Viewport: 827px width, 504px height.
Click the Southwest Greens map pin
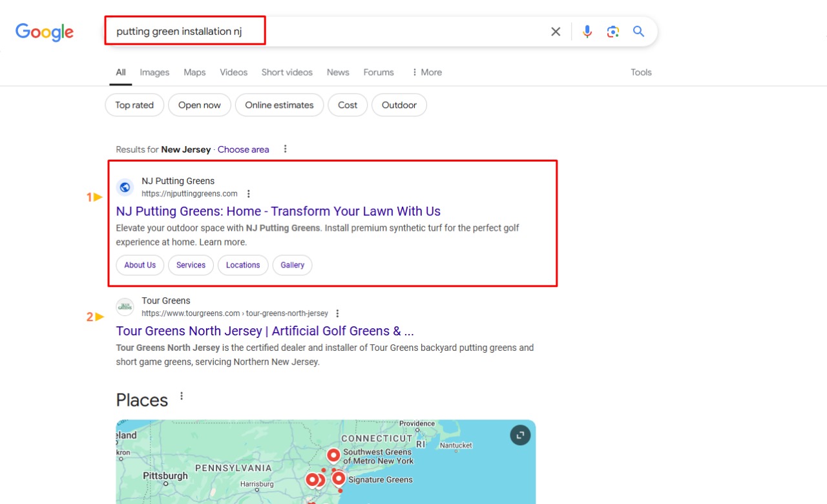click(333, 456)
